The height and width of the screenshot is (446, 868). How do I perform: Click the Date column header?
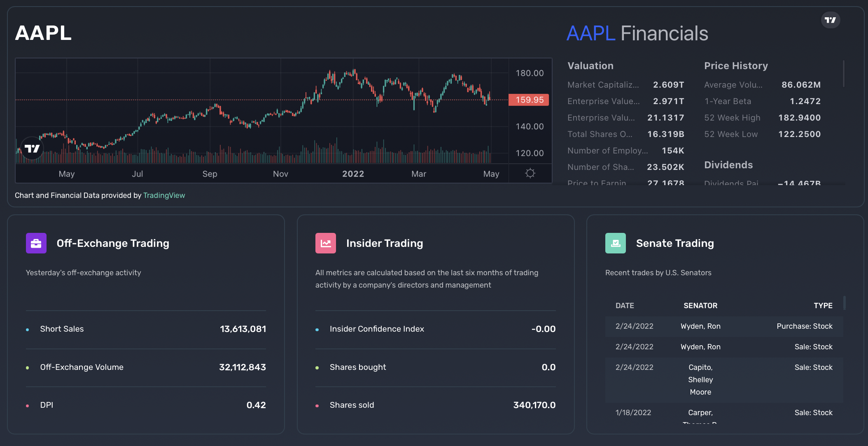pyautogui.click(x=625, y=306)
